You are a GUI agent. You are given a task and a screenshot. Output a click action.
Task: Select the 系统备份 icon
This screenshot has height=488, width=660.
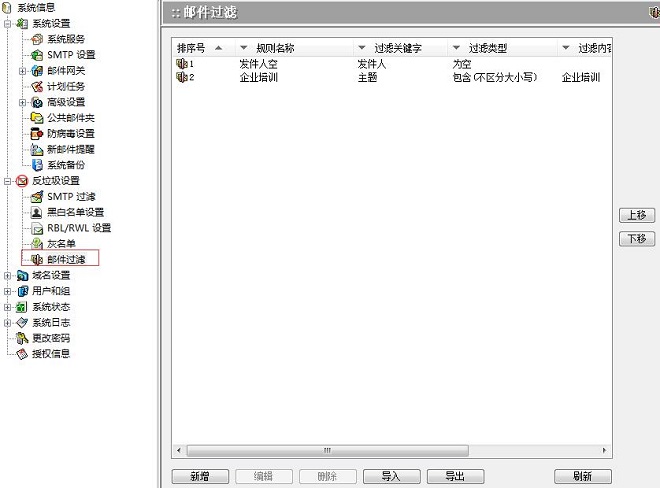(37, 165)
